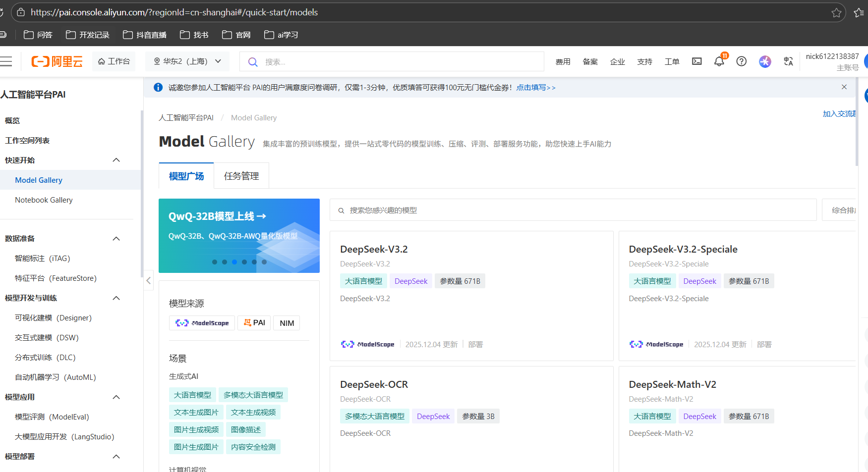
Task: Open the 企业 header menu
Action: [x=617, y=62]
